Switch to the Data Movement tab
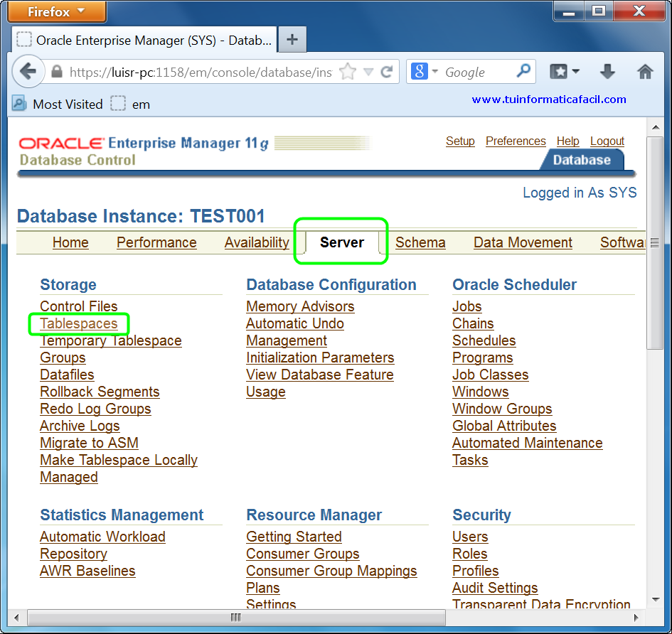672x634 pixels. click(x=523, y=242)
